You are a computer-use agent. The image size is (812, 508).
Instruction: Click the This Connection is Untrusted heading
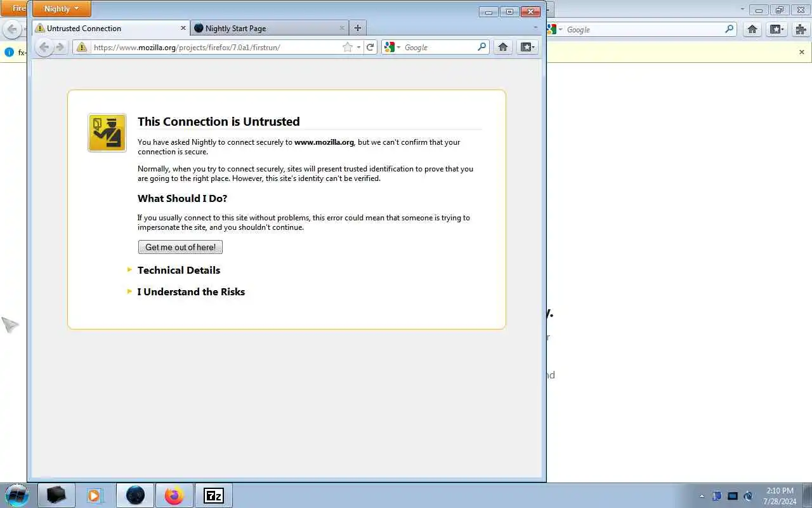219,121
